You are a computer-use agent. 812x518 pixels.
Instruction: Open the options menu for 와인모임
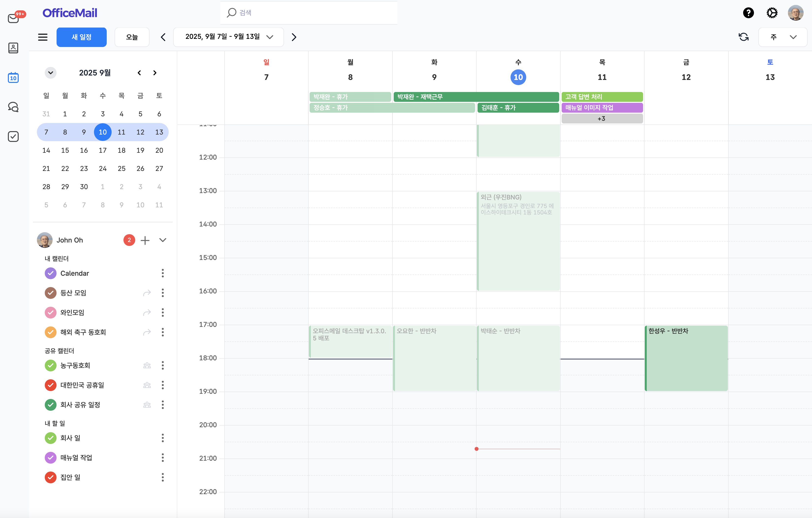(x=163, y=313)
